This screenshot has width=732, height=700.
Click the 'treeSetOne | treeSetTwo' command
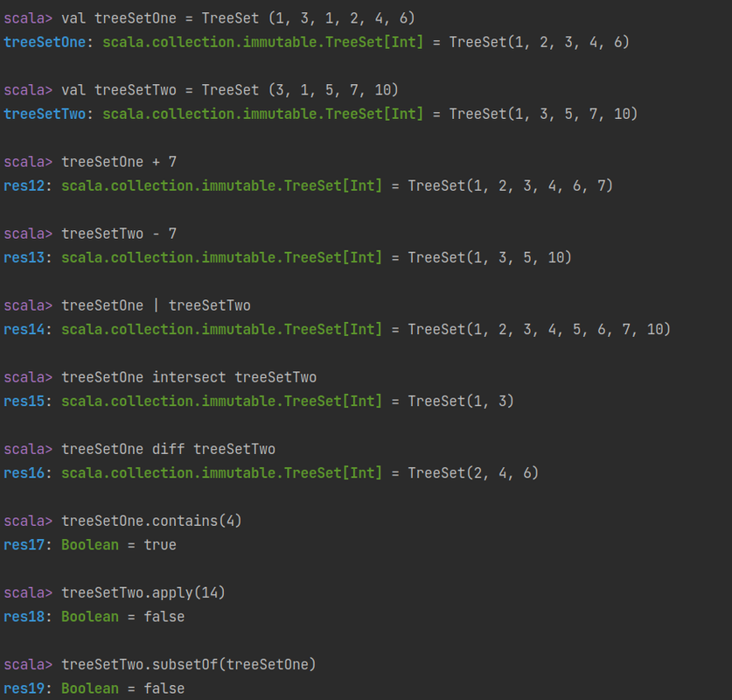click(156, 305)
